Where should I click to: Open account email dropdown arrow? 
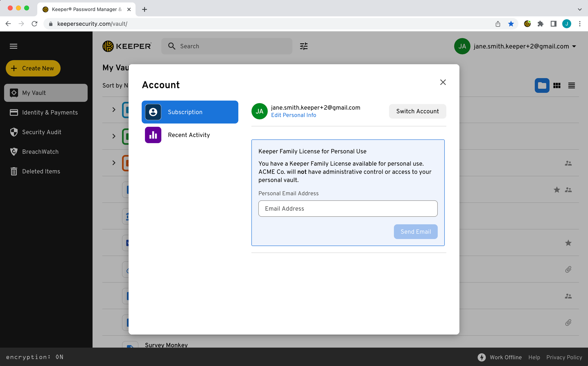click(x=574, y=46)
